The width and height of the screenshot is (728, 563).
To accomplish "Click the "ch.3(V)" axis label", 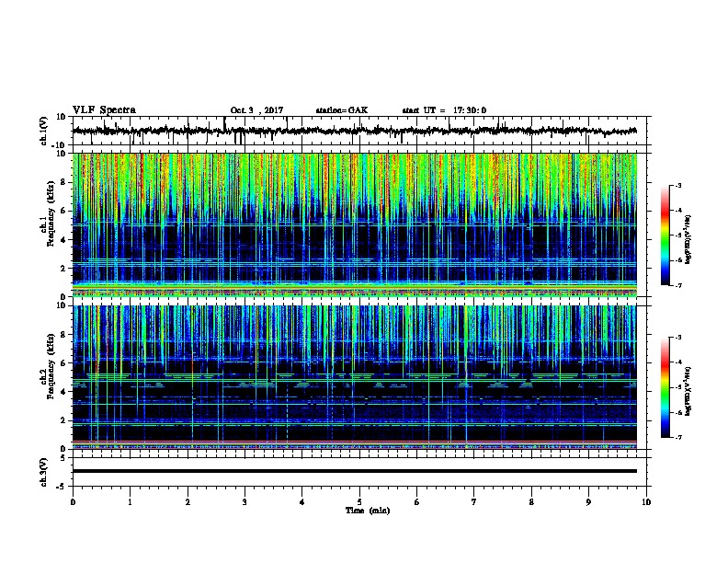I will click(44, 472).
